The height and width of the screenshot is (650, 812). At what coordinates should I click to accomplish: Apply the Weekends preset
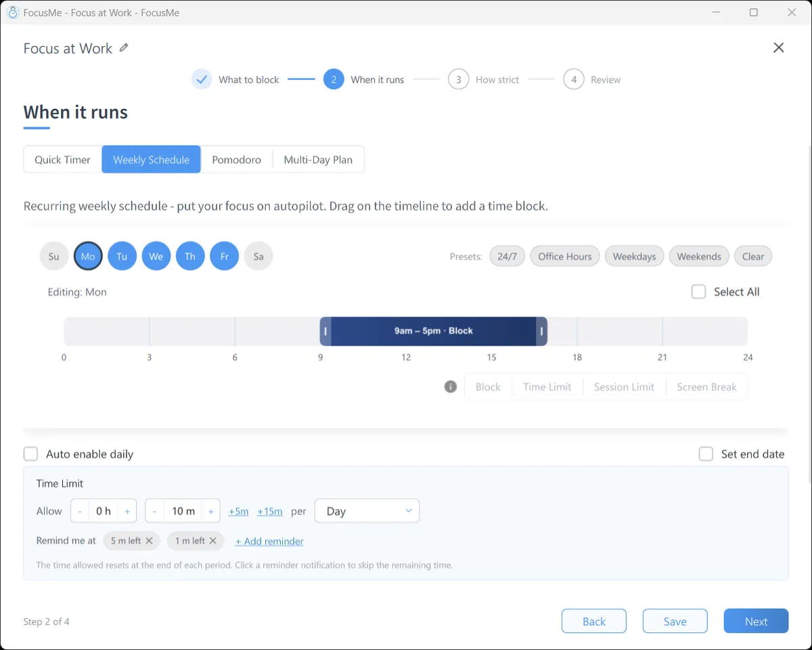(699, 257)
